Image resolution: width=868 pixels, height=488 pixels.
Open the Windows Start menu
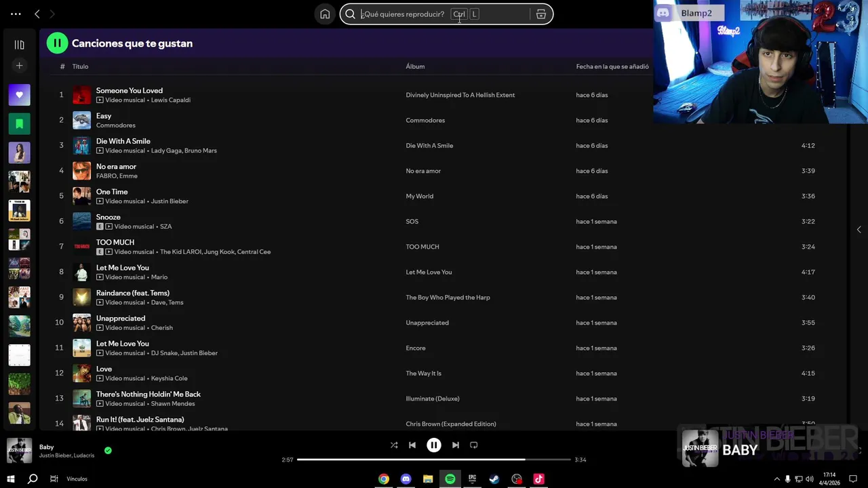[11, 479]
